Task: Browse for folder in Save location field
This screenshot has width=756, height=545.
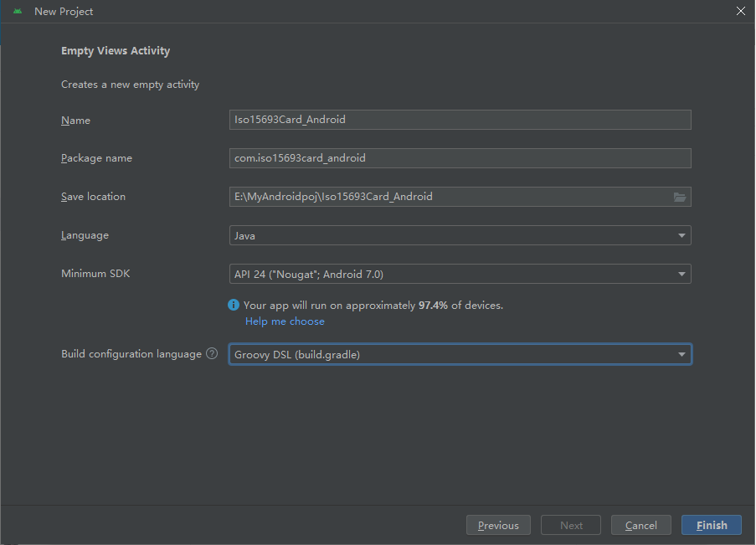Action: 680,197
